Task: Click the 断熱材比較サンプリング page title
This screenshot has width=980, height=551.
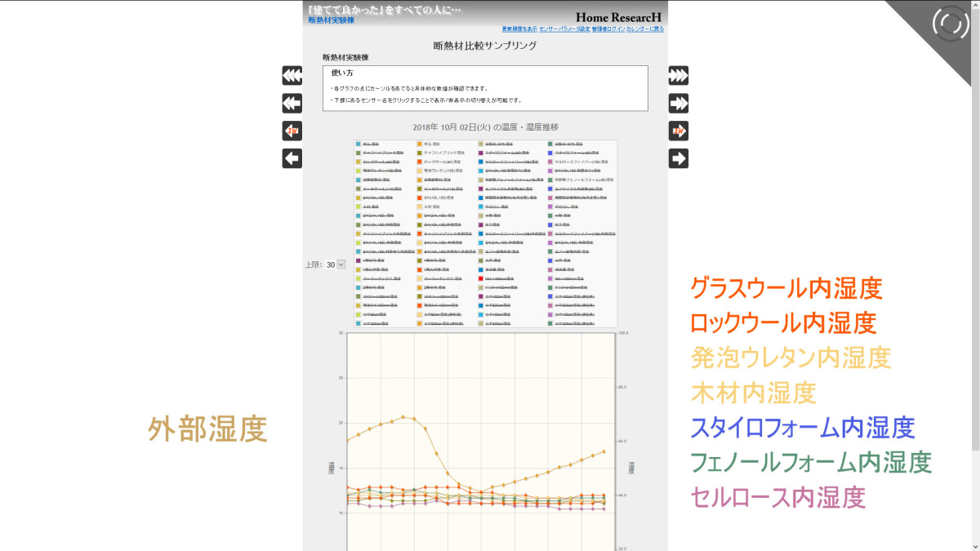Action: 485,47
